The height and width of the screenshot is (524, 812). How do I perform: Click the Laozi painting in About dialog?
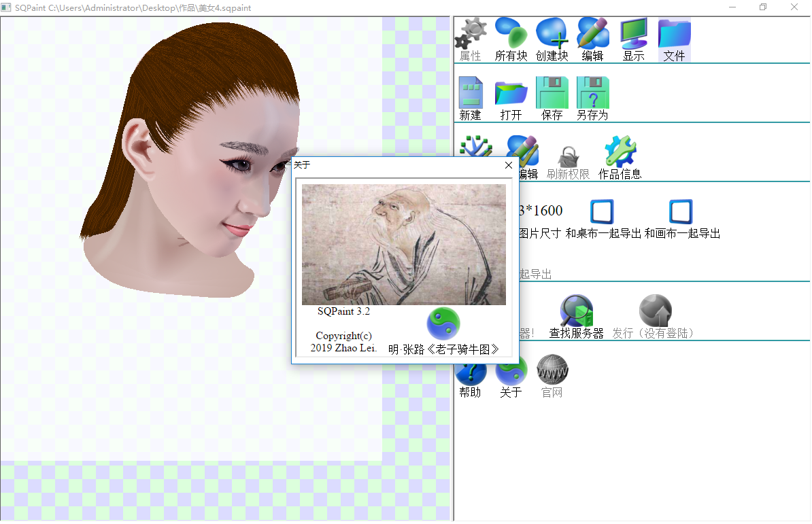pos(403,245)
